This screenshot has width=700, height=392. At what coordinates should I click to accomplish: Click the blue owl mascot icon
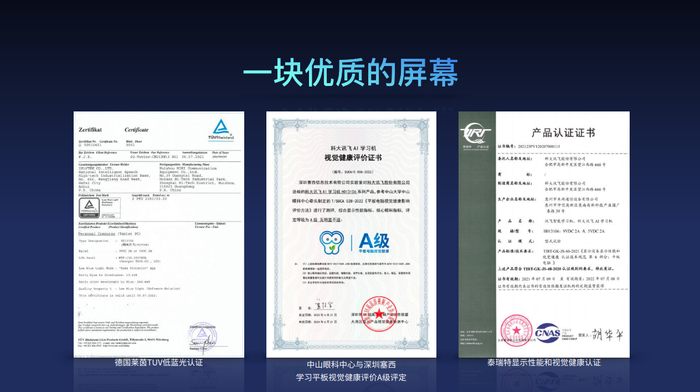point(331,242)
